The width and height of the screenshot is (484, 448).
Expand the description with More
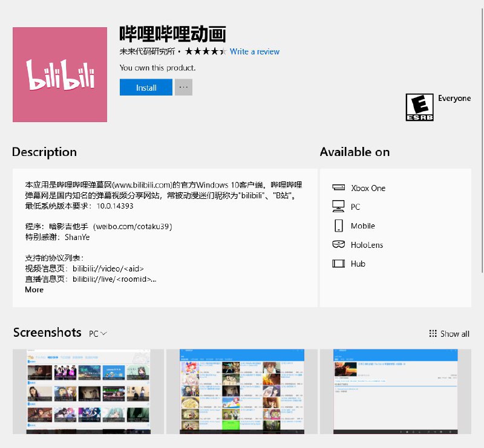[34, 290]
